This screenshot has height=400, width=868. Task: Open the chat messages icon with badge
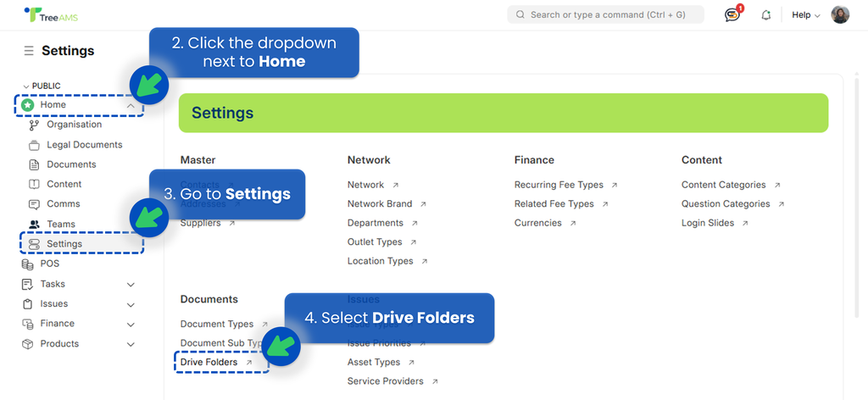[732, 14]
